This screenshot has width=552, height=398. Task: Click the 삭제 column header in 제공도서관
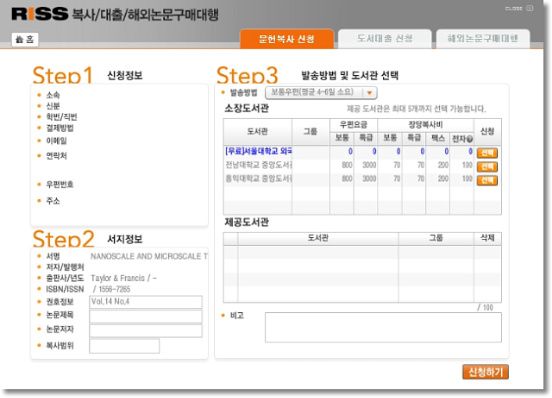tap(488, 238)
